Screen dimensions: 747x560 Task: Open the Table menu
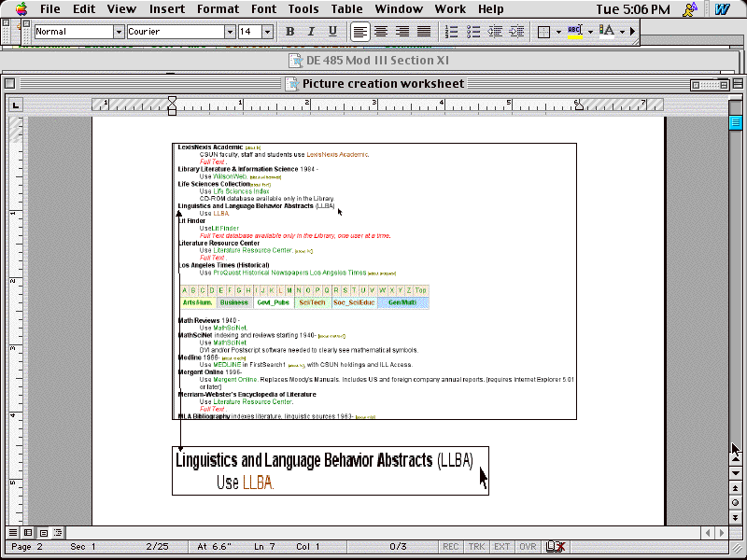coord(346,9)
